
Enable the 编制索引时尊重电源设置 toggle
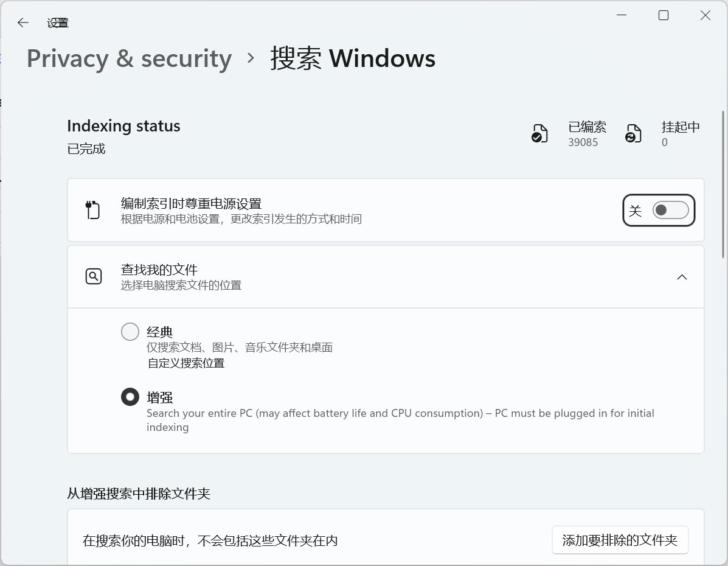tap(669, 210)
